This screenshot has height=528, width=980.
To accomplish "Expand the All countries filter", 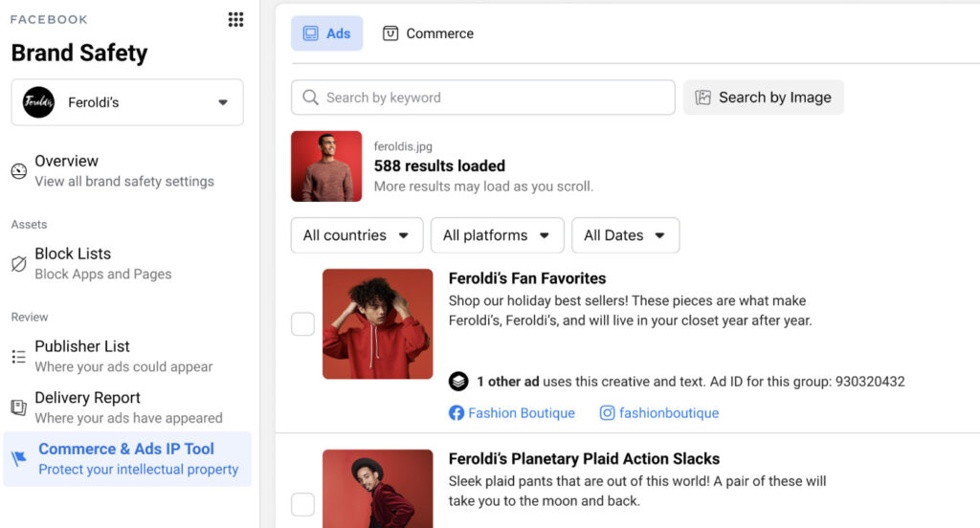I will (x=357, y=235).
